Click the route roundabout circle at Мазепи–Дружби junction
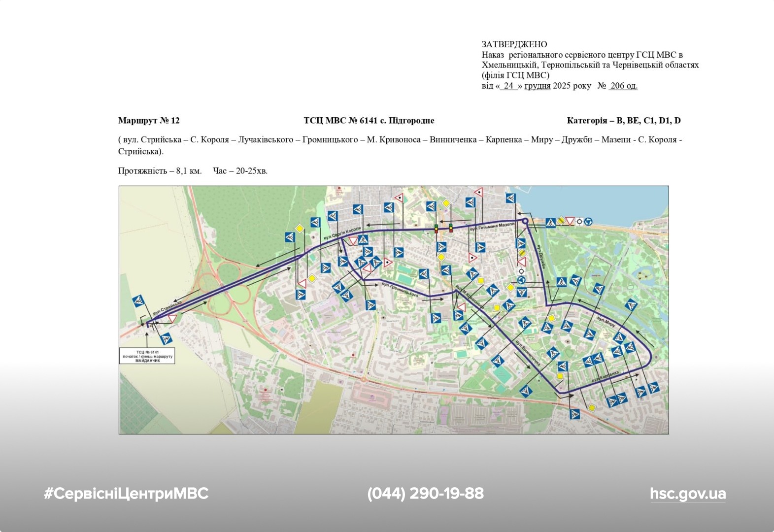The width and height of the screenshot is (774, 532). [x=525, y=222]
